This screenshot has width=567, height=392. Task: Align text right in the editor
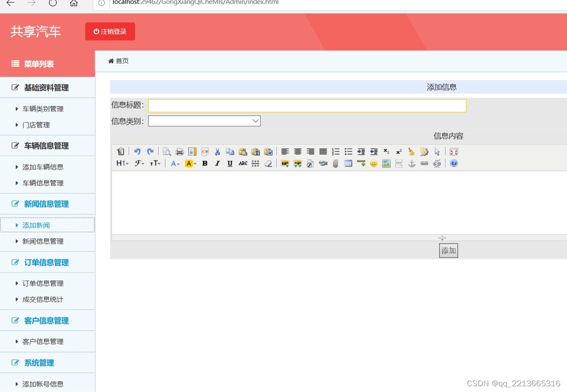coord(311,152)
